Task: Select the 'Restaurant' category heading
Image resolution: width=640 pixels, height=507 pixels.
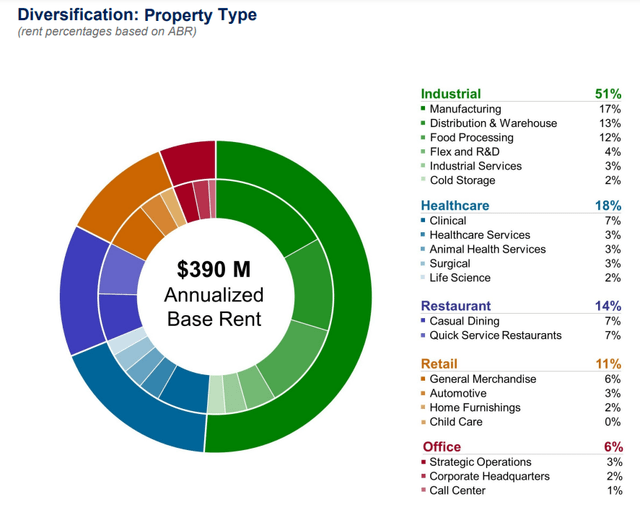Action: pos(456,306)
